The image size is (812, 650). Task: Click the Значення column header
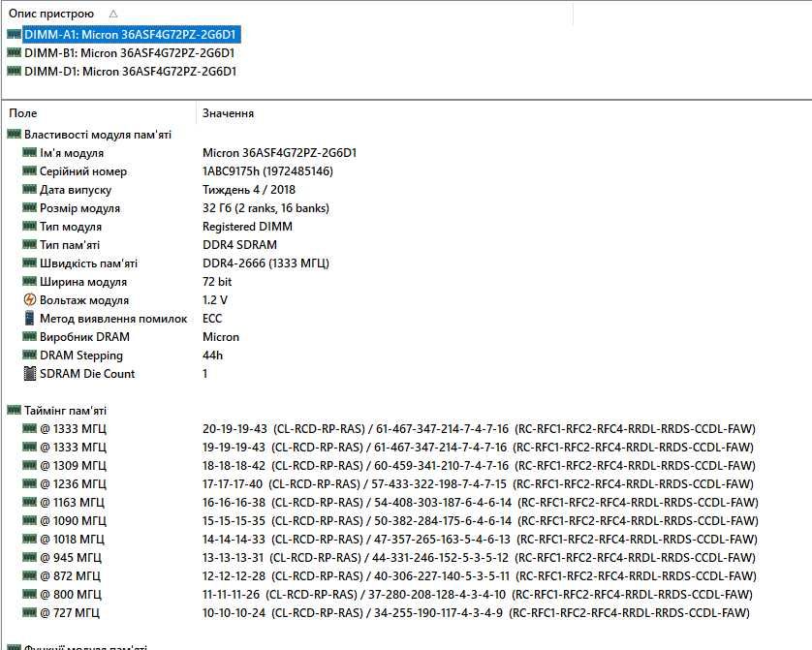228,113
